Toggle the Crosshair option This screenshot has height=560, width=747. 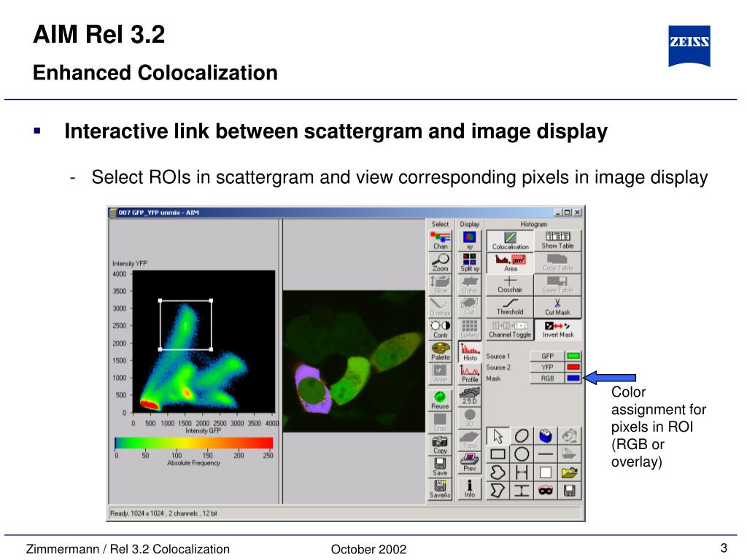510,285
